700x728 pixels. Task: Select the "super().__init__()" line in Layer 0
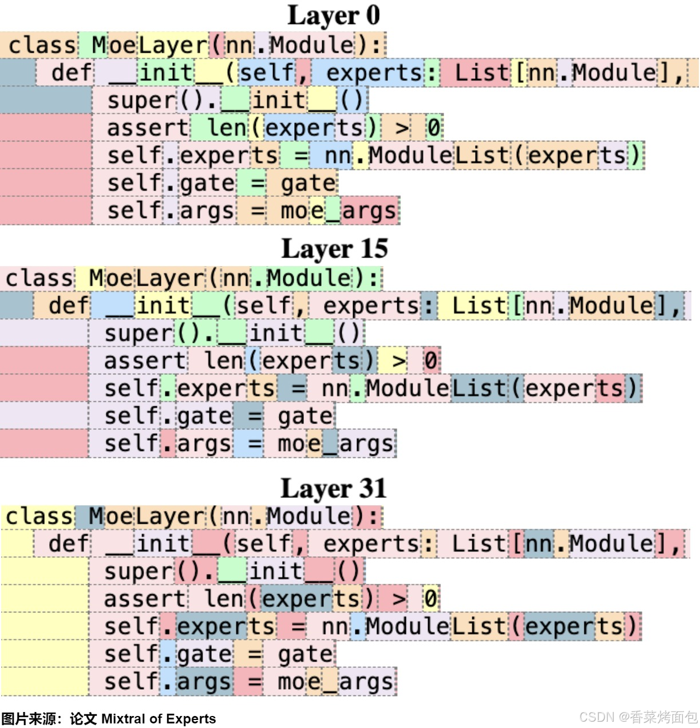[184, 100]
